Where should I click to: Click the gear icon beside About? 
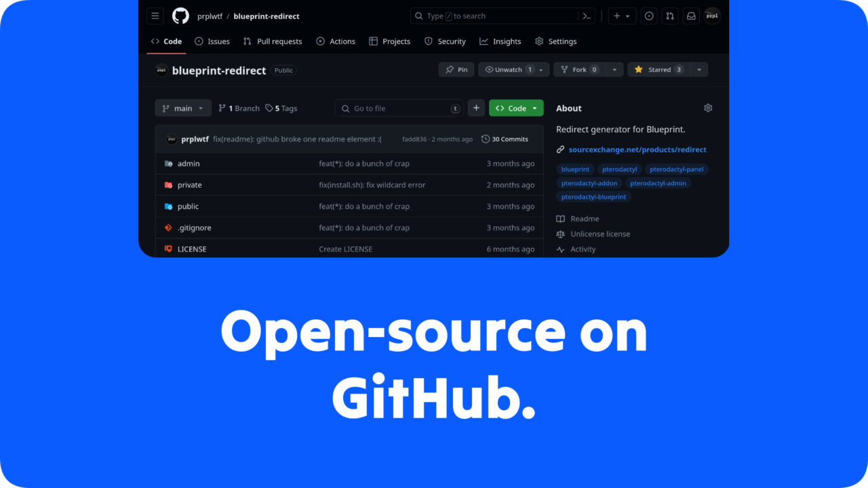coord(708,108)
